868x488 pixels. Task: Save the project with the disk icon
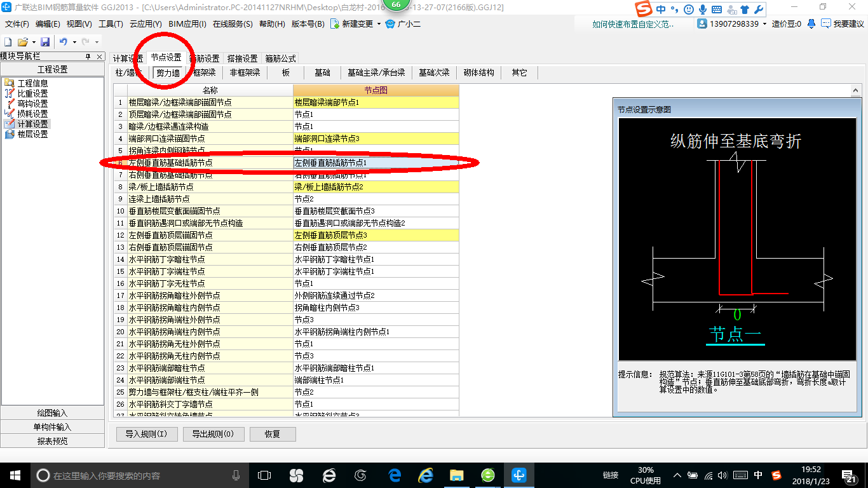click(x=45, y=42)
